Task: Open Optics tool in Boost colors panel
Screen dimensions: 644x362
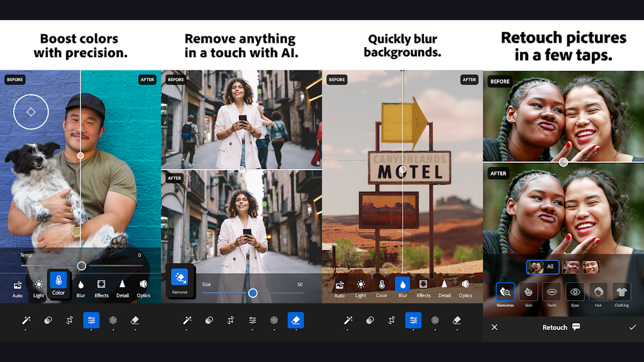Action: coord(144,289)
